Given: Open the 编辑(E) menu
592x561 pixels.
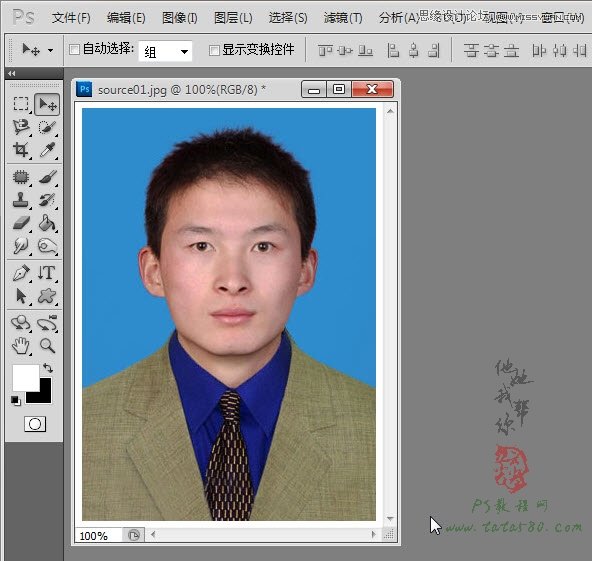Looking at the screenshot, I should click(x=126, y=18).
